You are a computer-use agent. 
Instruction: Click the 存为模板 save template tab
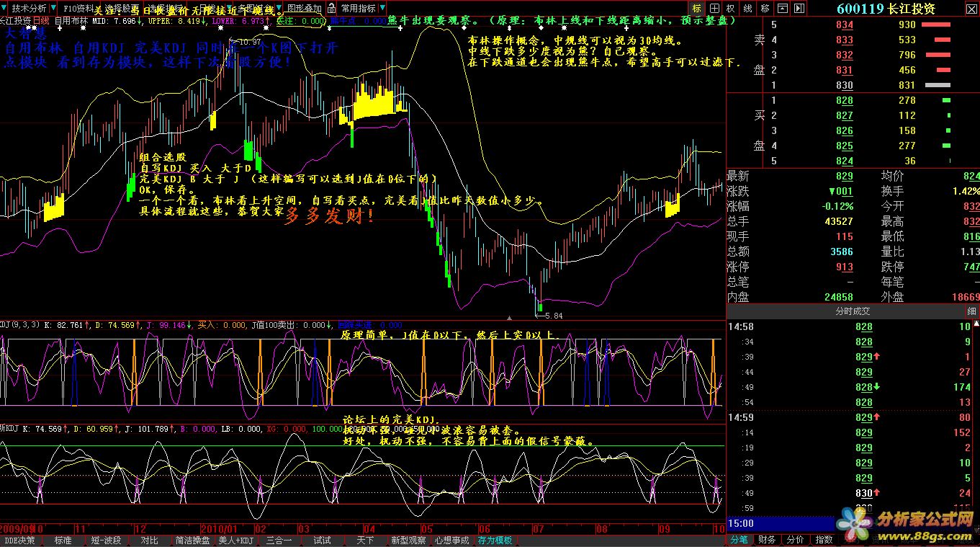click(495, 540)
